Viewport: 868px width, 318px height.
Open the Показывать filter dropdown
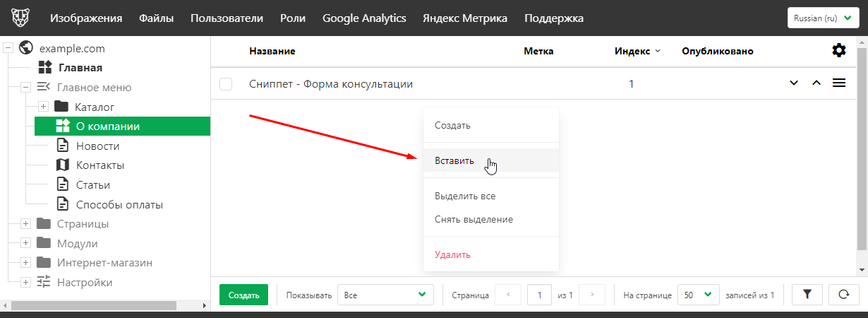pos(385,295)
